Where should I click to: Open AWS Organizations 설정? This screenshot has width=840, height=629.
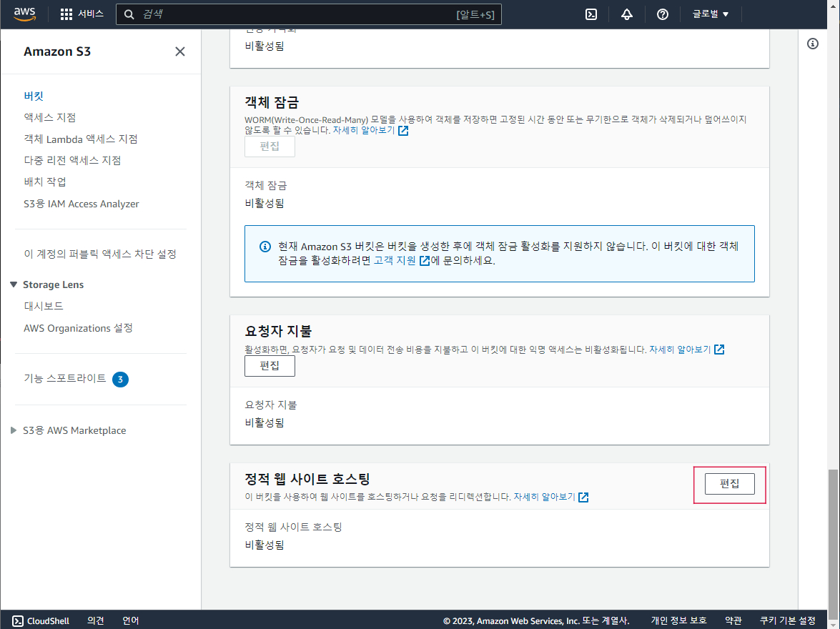(78, 328)
